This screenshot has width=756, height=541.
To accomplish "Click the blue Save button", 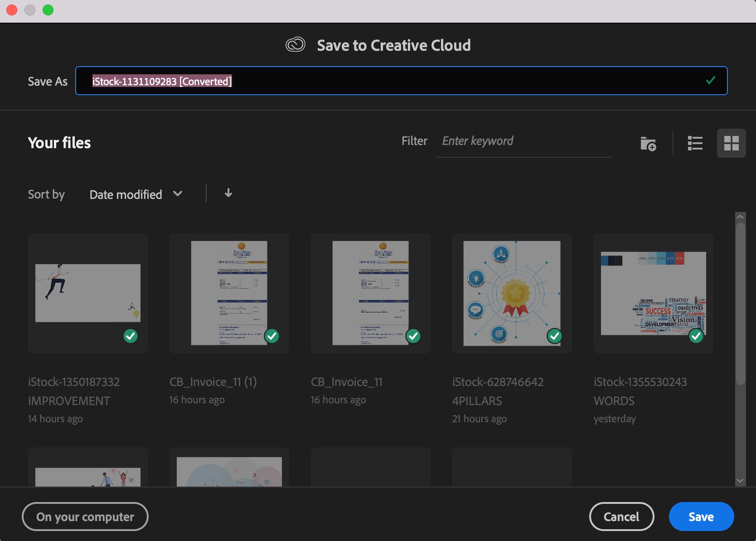I will [x=701, y=517].
